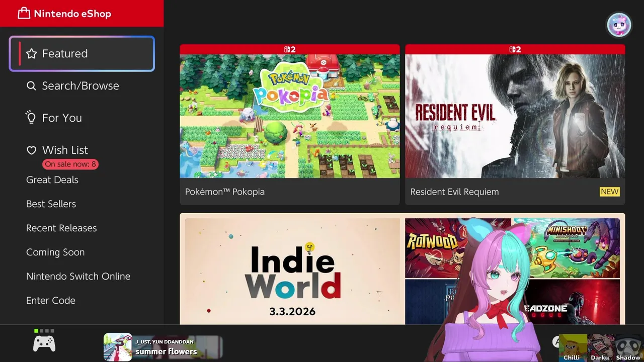
Task: Click the 'Nintendo eShop' header title
Action: click(x=72, y=14)
